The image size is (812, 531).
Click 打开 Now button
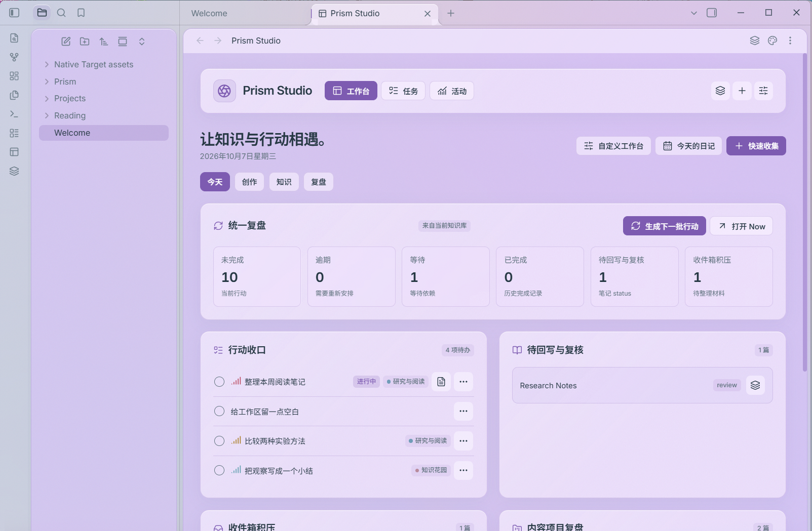pyautogui.click(x=742, y=226)
